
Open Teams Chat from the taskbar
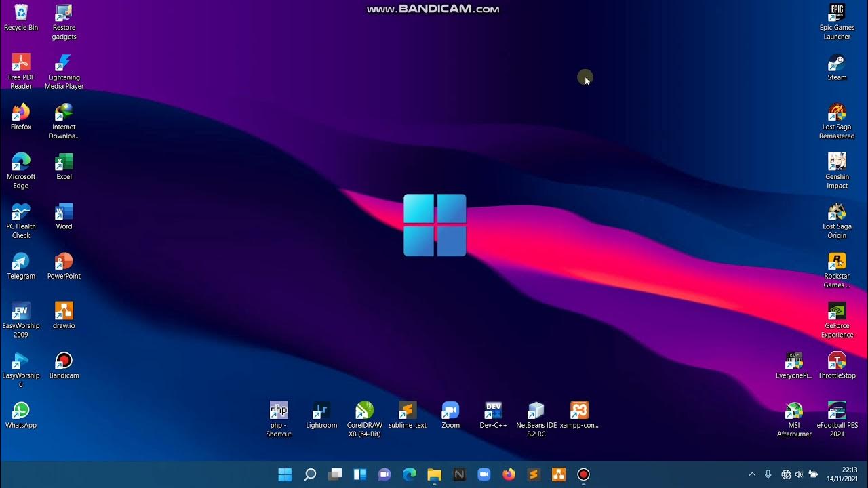click(x=384, y=474)
